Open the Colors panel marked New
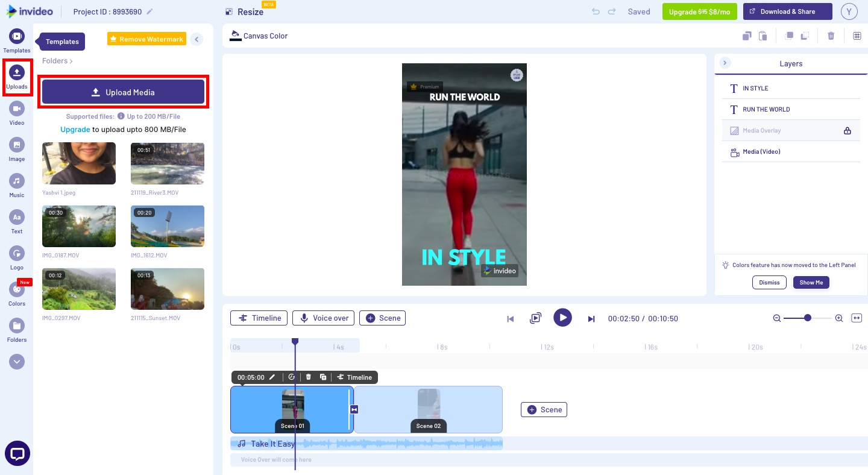 coord(16,292)
